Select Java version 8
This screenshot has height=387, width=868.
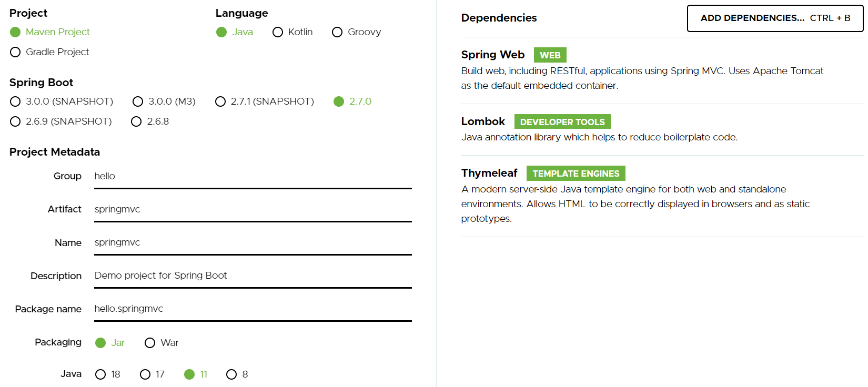pyautogui.click(x=231, y=374)
